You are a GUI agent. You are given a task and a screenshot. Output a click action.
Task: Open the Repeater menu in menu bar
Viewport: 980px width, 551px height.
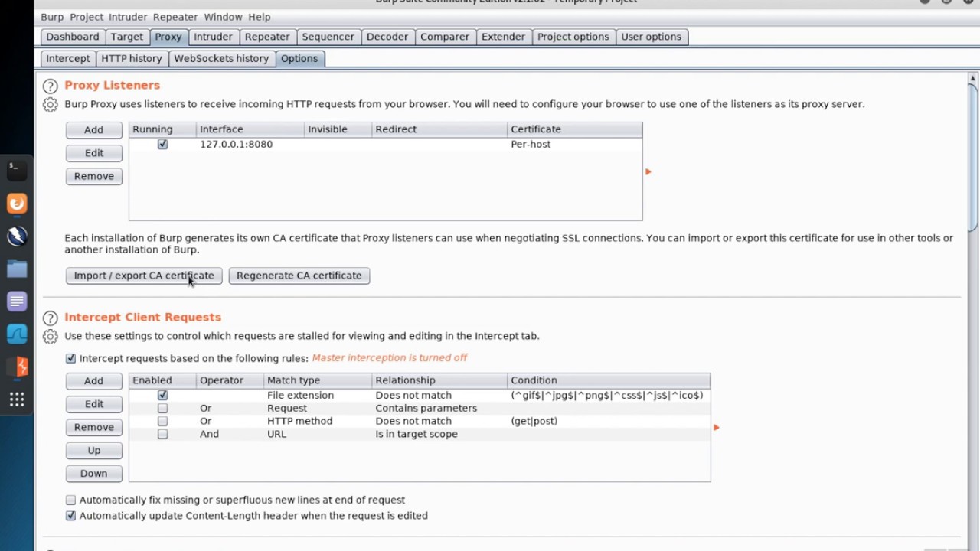[x=175, y=17]
